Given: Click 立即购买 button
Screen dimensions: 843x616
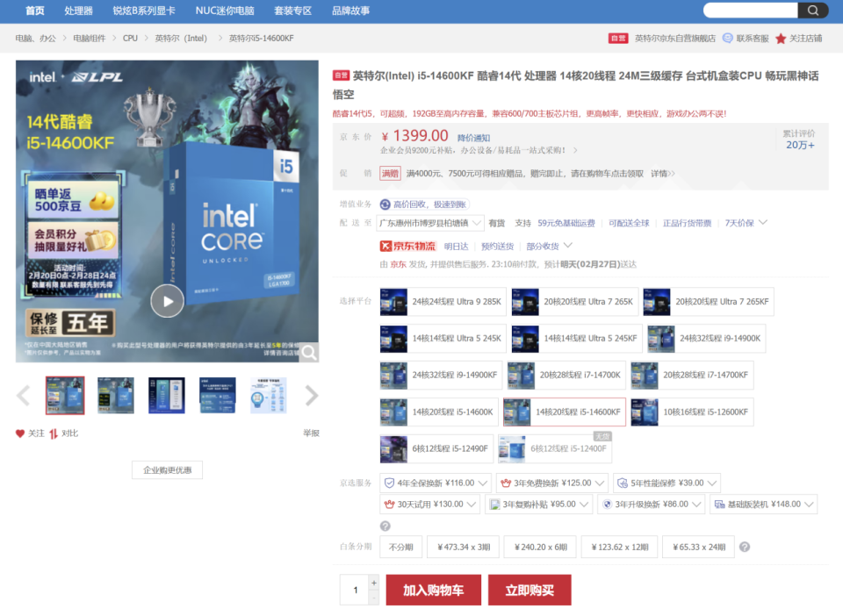Looking at the screenshot, I should (530, 591).
